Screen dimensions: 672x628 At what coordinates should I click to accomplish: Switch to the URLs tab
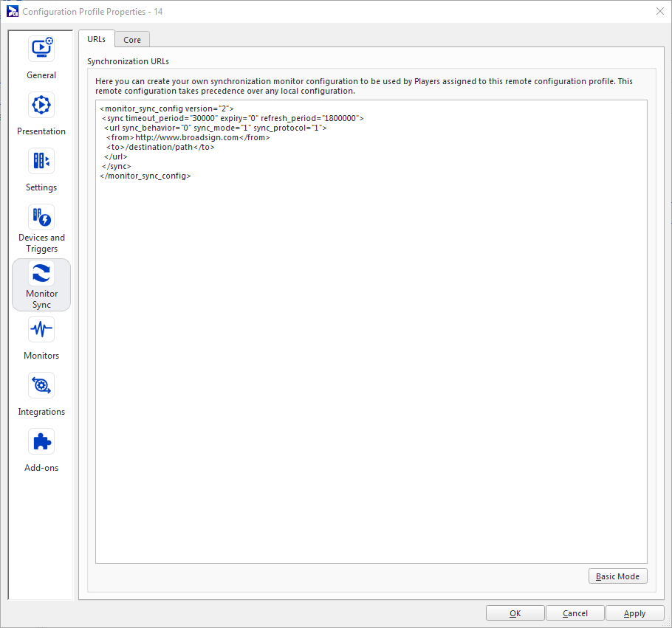pos(96,39)
